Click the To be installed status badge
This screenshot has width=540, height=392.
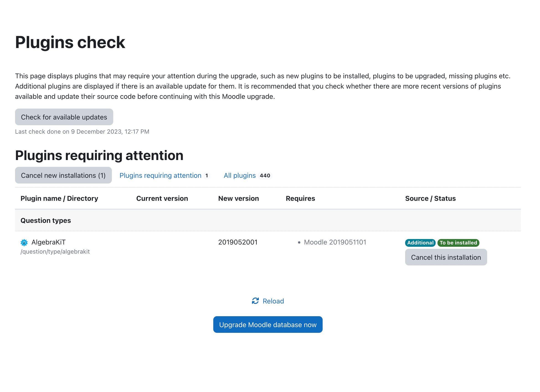click(x=458, y=242)
